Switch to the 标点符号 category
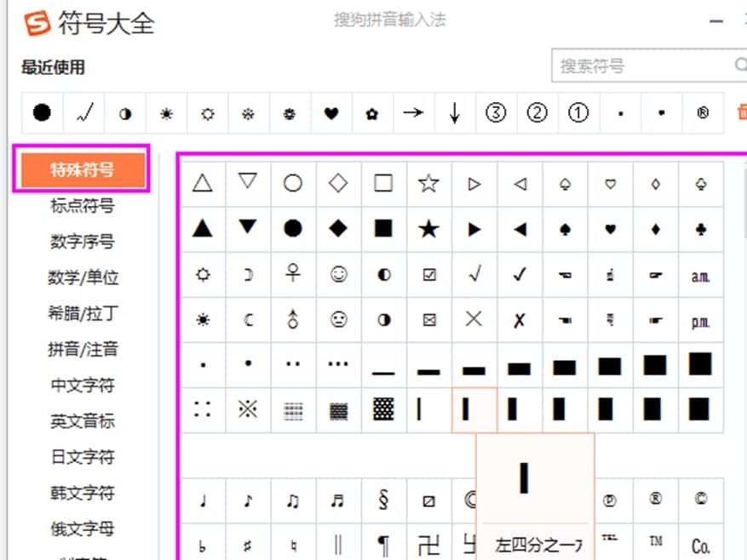Screen dimensions: 747x560 click(x=82, y=206)
